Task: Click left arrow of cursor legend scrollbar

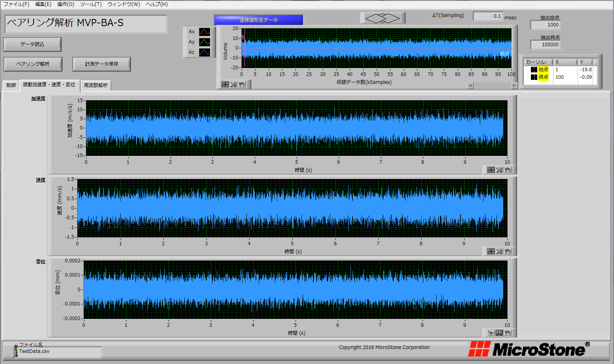Action: point(470,85)
